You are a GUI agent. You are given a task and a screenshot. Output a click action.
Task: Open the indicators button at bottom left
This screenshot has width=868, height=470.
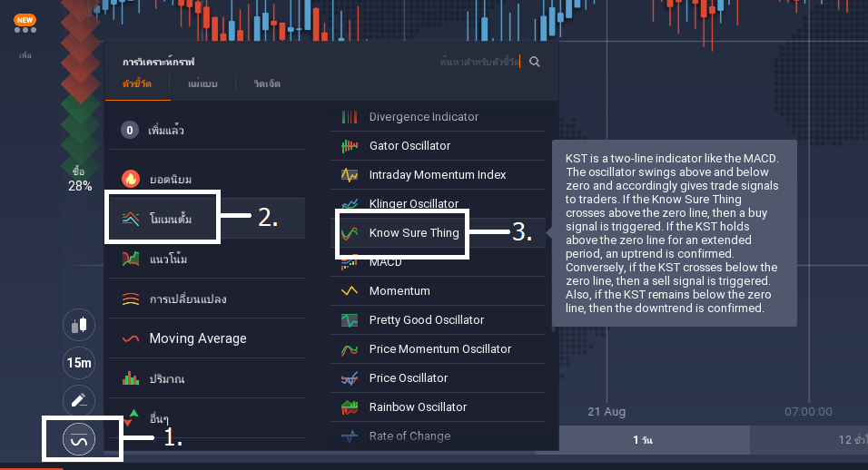(x=79, y=439)
